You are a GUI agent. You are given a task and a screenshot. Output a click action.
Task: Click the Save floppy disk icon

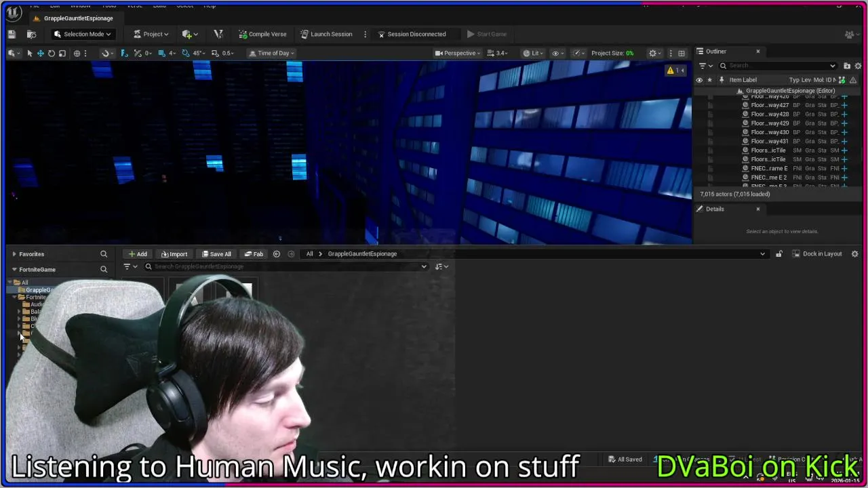(x=12, y=34)
